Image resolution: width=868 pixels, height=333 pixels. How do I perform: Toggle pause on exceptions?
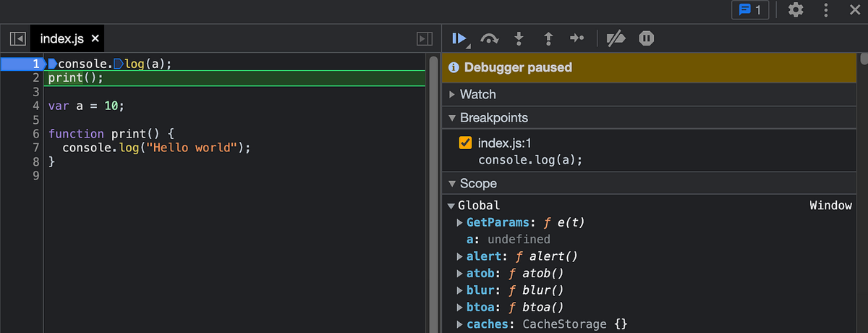click(x=647, y=38)
